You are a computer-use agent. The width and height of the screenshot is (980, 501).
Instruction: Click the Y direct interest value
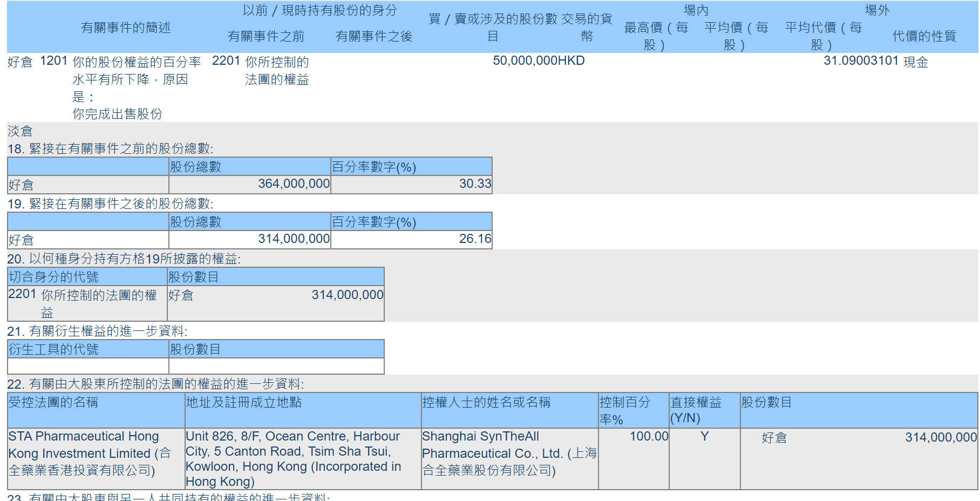(704, 436)
